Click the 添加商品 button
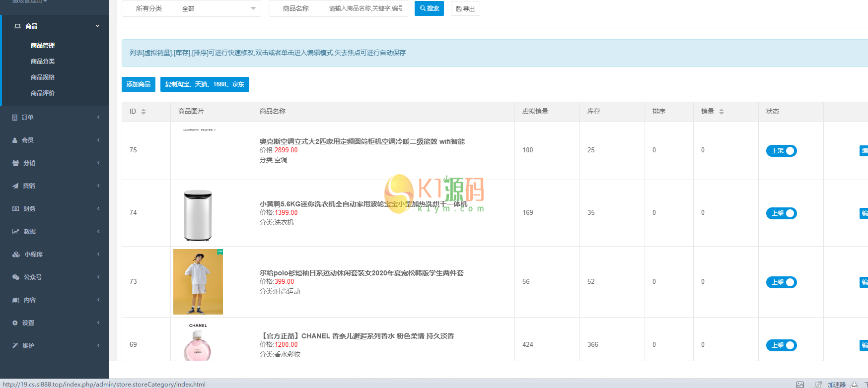The width and height of the screenshot is (868, 388). [139, 84]
